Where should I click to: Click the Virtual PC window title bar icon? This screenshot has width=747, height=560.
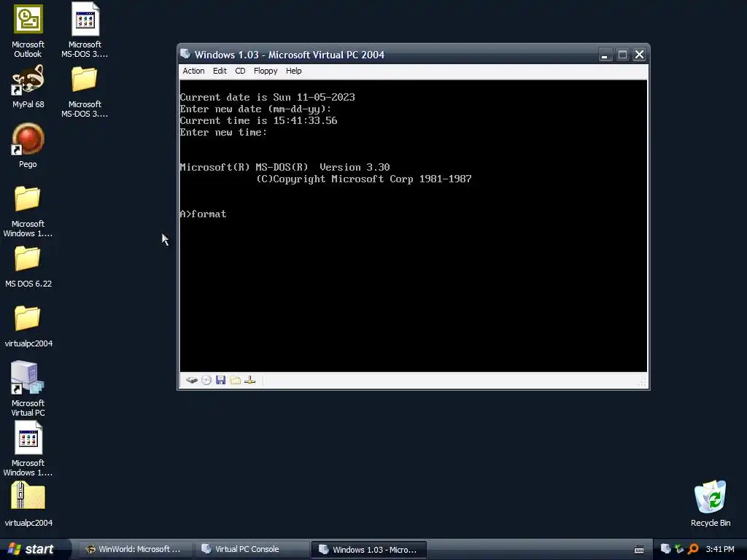[x=185, y=54]
